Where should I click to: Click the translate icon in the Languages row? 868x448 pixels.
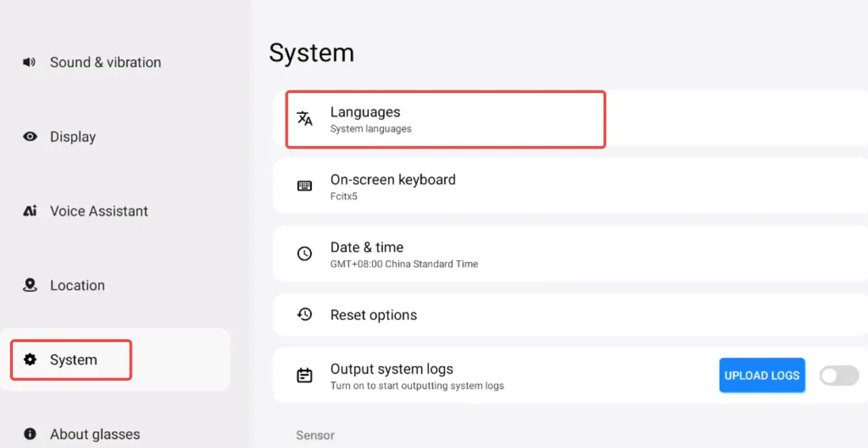tap(305, 119)
